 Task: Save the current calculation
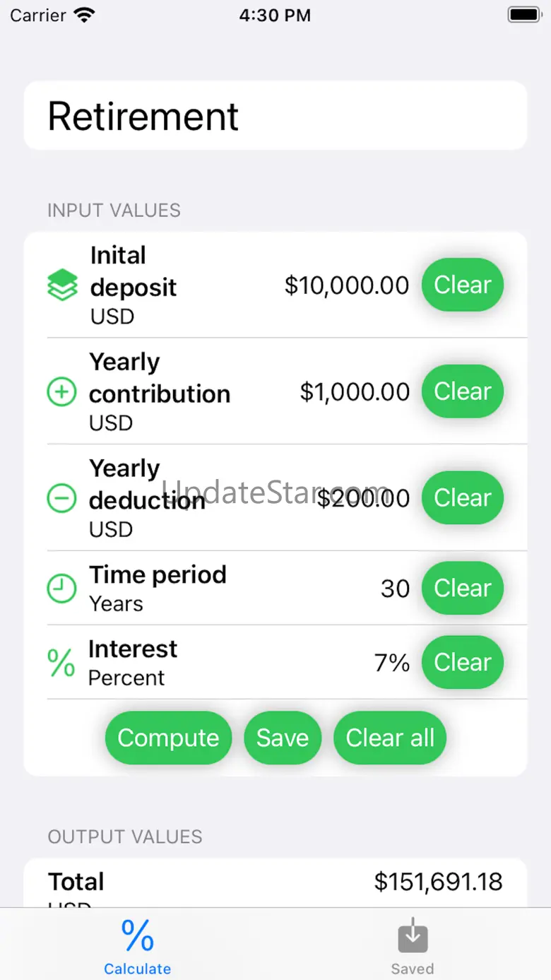point(283,738)
